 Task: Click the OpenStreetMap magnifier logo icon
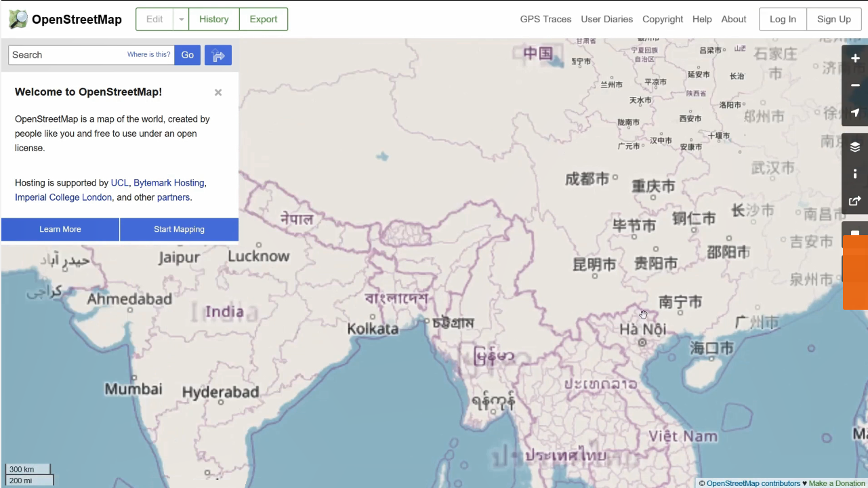pyautogui.click(x=18, y=19)
